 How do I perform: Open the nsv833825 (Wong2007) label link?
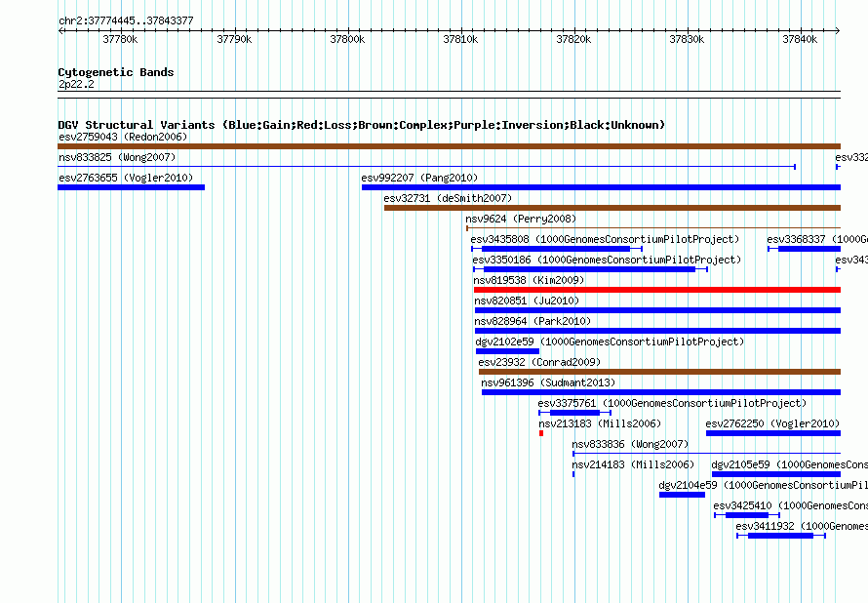click(x=117, y=157)
